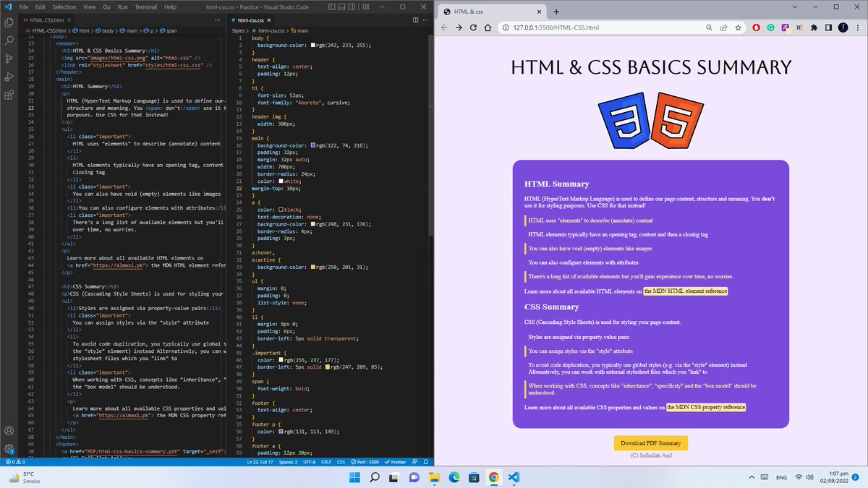Click 'the MDN HTML element reference' link
868x488 pixels.
click(685, 291)
